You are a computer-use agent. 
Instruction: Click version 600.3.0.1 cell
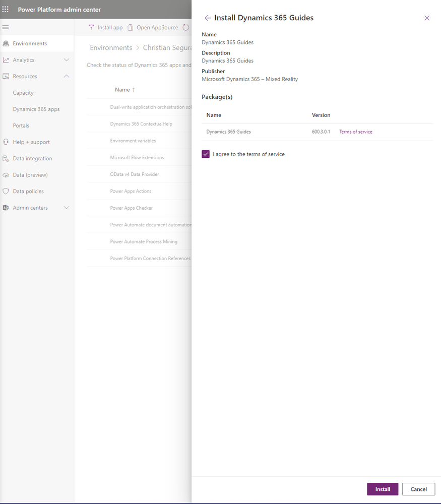click(x=321, y=132)
